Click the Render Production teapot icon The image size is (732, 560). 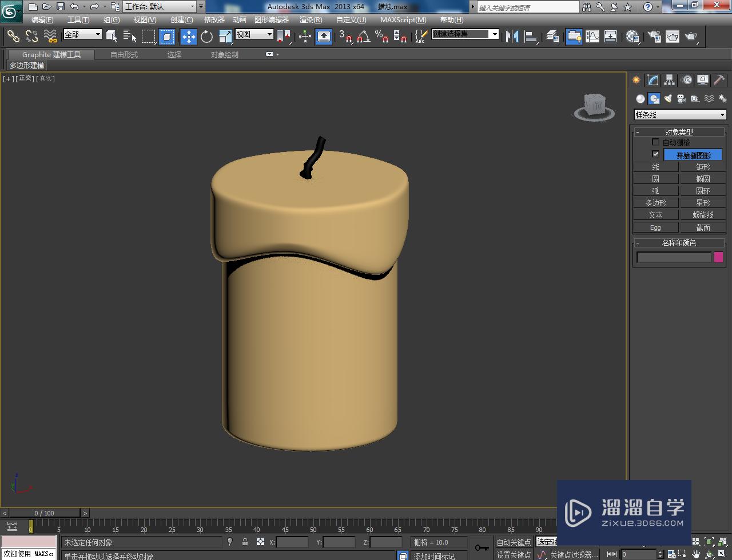tap(691, 37)
